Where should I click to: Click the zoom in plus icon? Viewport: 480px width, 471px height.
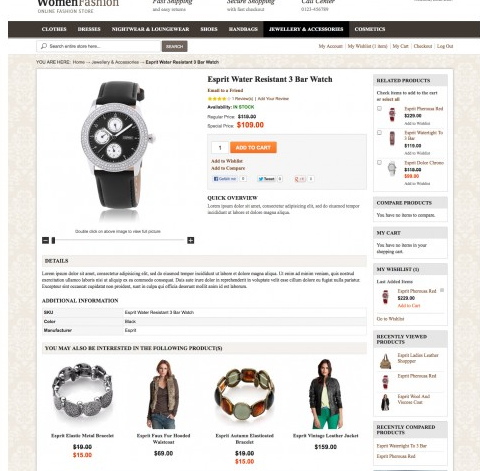191,240
